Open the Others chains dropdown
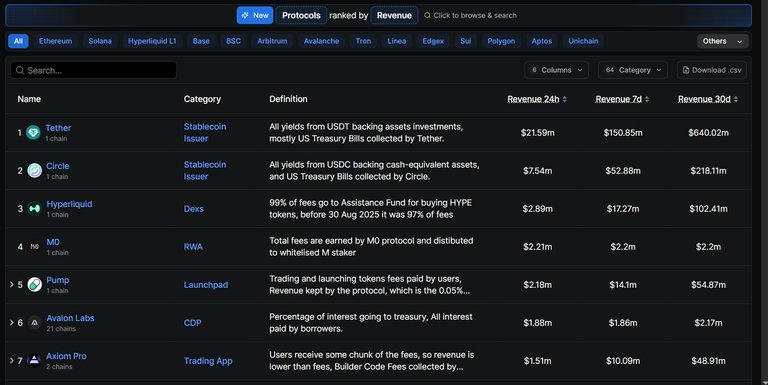Viewport: 768px width, 385px height. coord(722,41)
